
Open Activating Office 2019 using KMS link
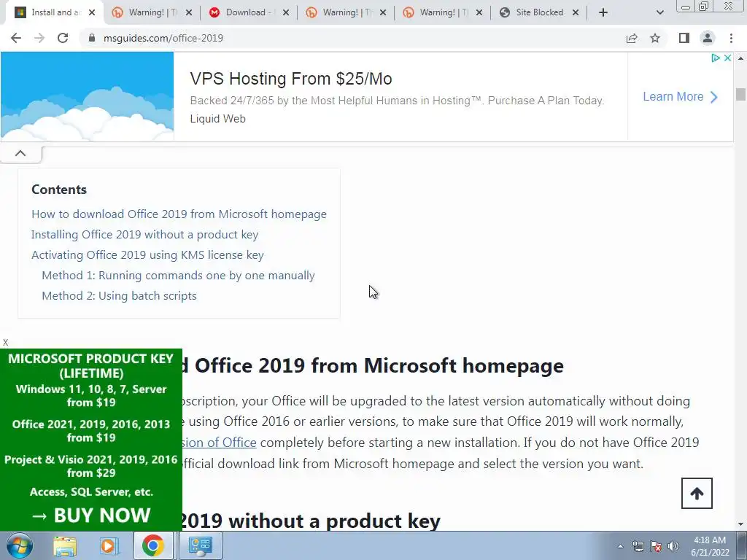point(147,254)
